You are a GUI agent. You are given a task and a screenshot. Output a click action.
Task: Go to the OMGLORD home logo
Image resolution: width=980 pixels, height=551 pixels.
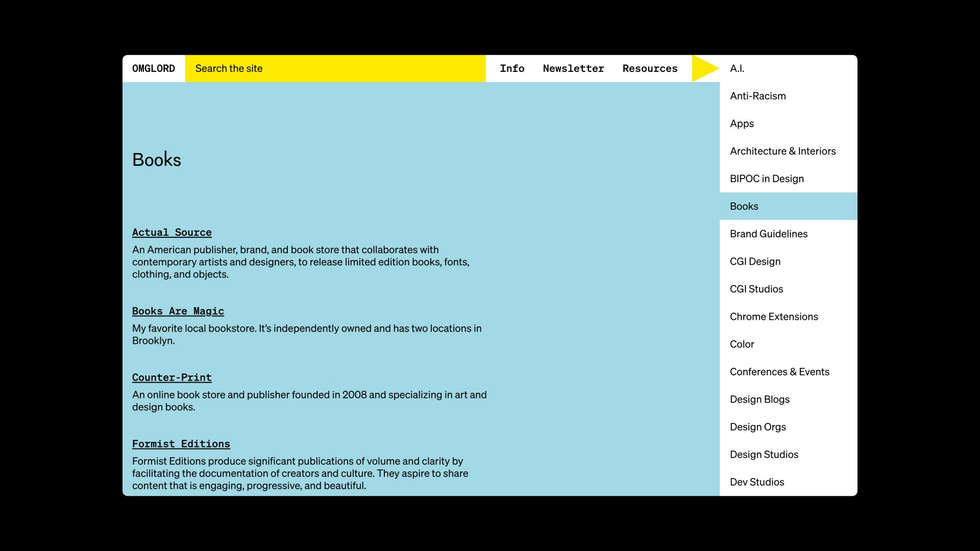click(154, 68)
